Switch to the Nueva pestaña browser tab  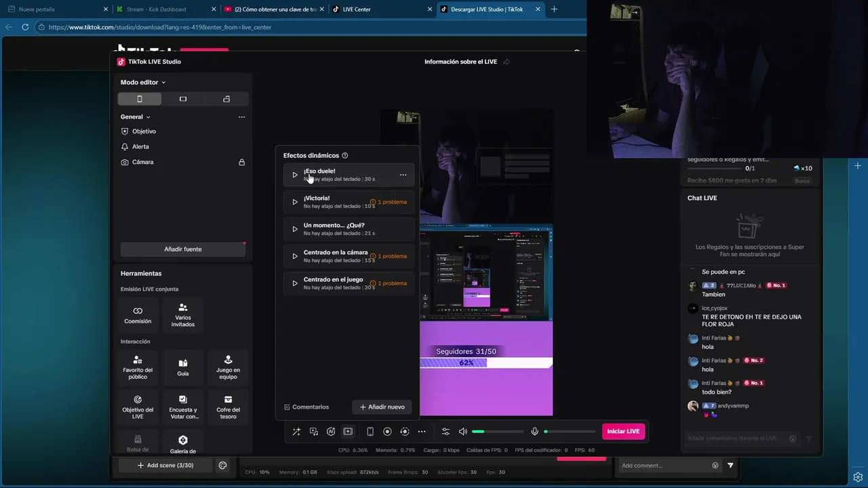(58, 9)
